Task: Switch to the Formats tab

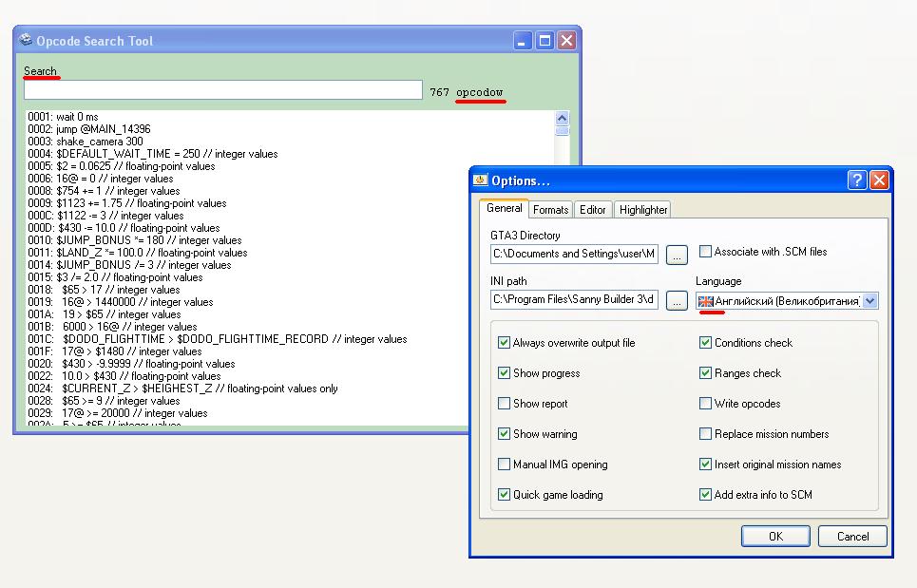Action: coord(550,209)
